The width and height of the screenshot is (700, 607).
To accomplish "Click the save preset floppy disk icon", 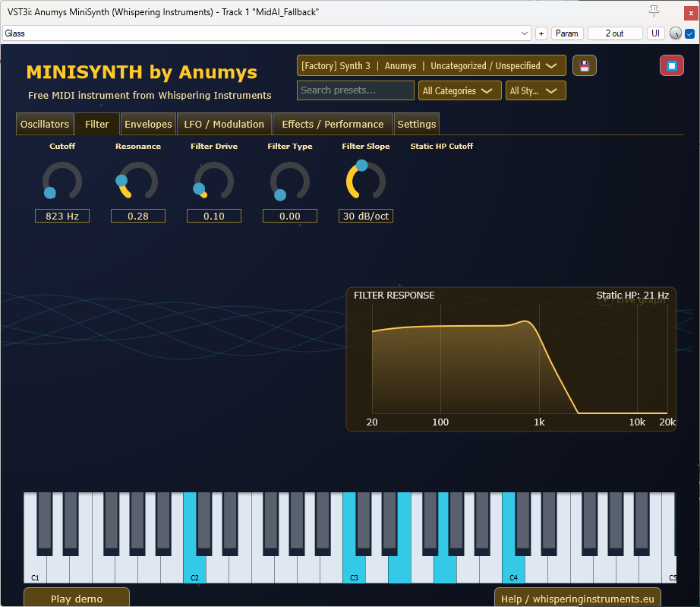I will (x=585, y=66).
